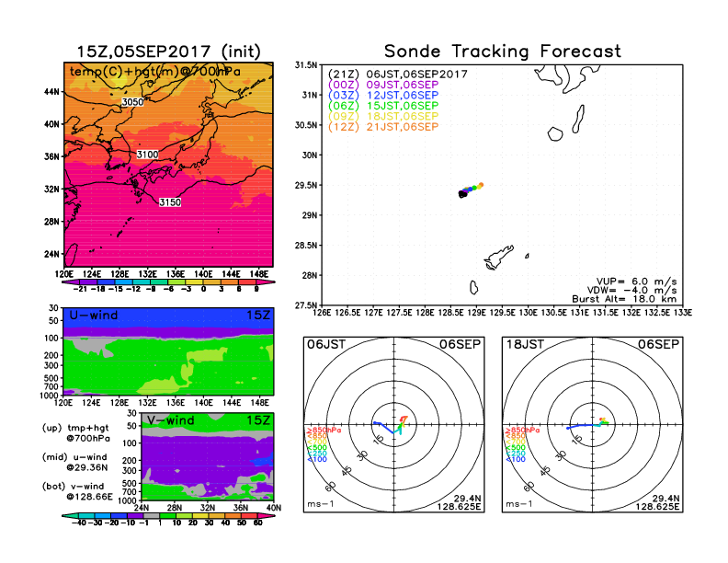Click the "44N" latitude label on temperature map
This screenshot has height=563, width=728.
tap(51, 91)
